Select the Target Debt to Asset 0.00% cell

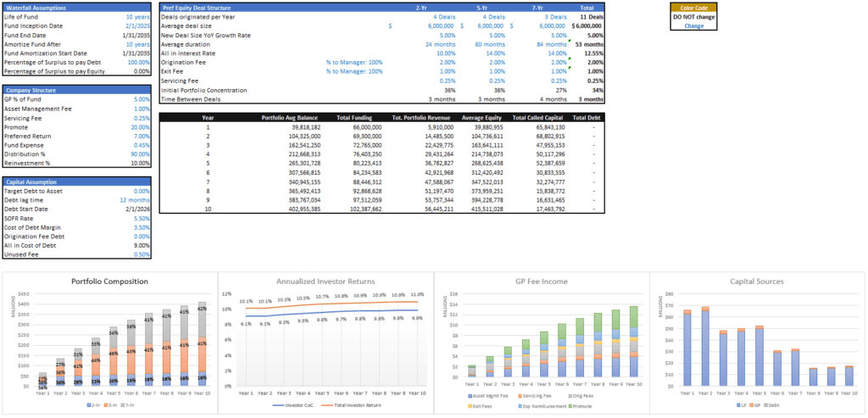(x=142, y=191)
